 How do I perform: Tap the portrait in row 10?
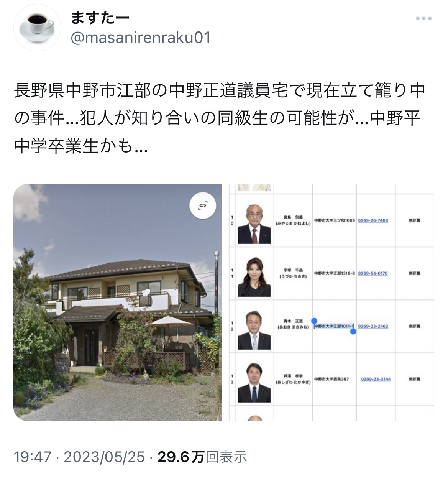[x=254, y=223]
